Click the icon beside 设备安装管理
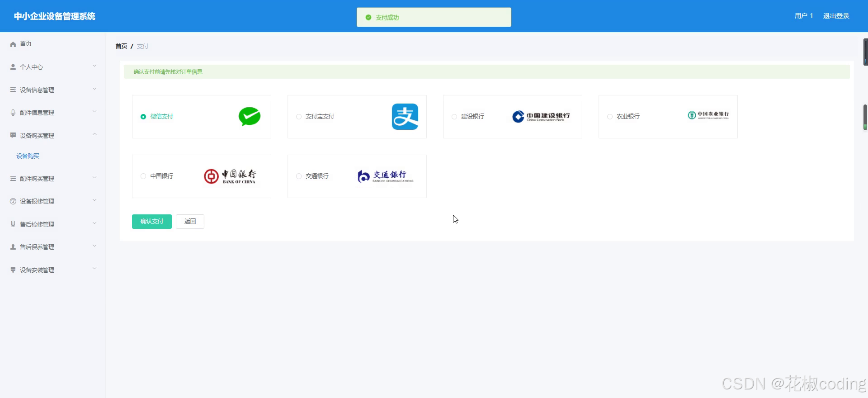Screen dimensions: 868x398 point(13,270)
